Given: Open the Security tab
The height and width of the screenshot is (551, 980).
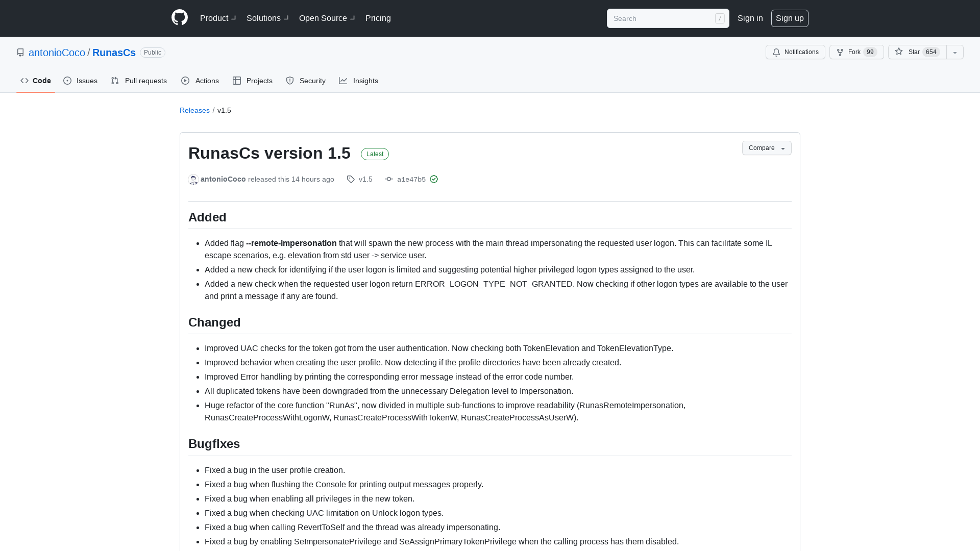Looking at the screenshot, I should tap(306, 81).
